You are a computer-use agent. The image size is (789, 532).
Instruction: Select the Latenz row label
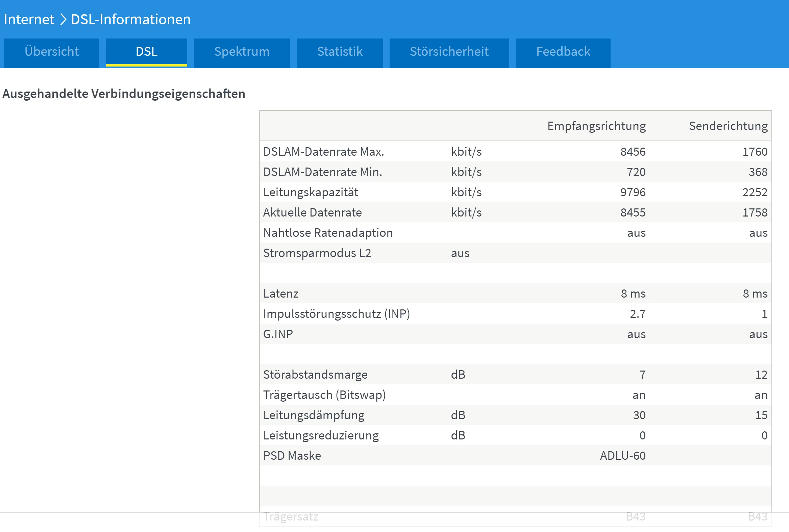pos(281,294)
